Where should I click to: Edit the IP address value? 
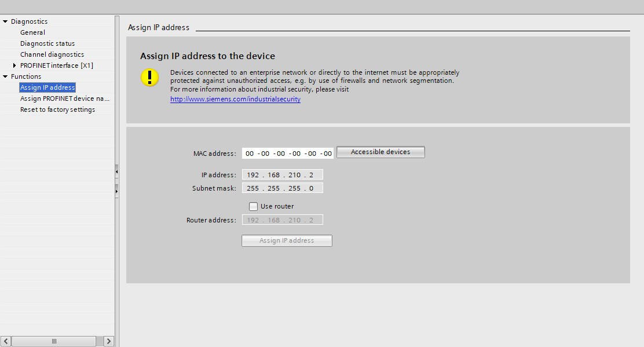pos(282,174)
